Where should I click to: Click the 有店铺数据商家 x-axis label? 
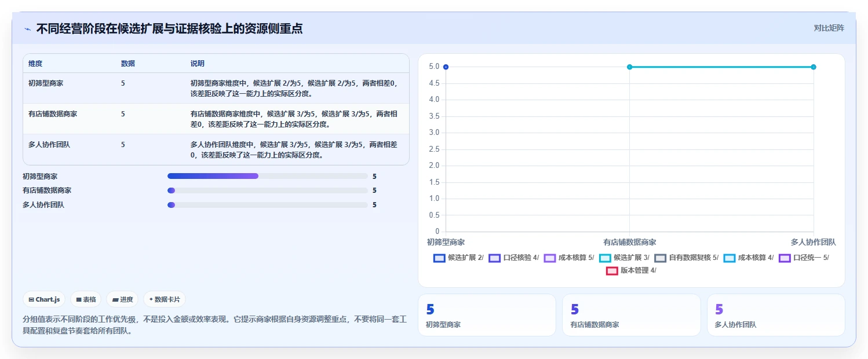(629, 242)
